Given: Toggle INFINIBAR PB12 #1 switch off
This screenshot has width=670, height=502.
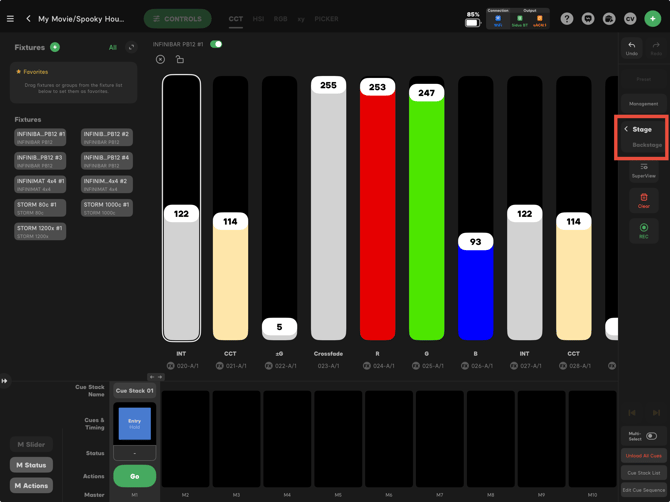Looking at the screenshot, I should point(216,44).
